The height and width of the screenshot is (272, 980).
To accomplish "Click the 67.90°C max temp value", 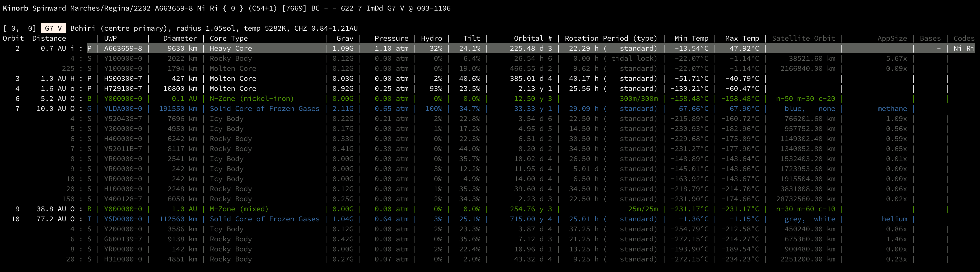I will click(744, 109).
